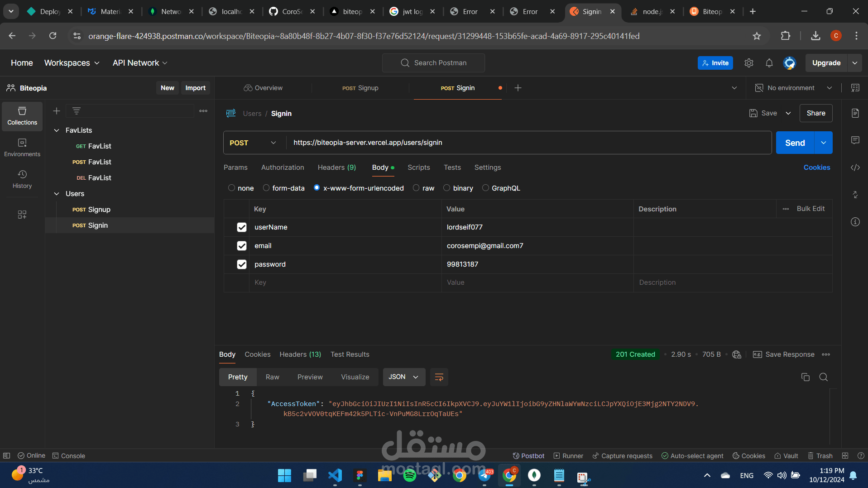
Task: Select the none body type
Action: (232, 188)
